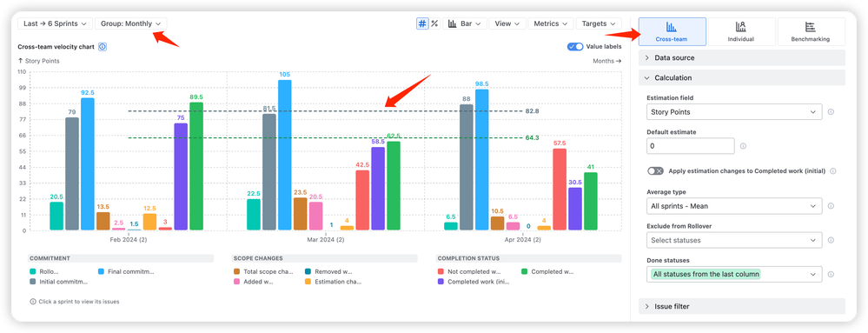Click the 64.3 average line label

532,138
